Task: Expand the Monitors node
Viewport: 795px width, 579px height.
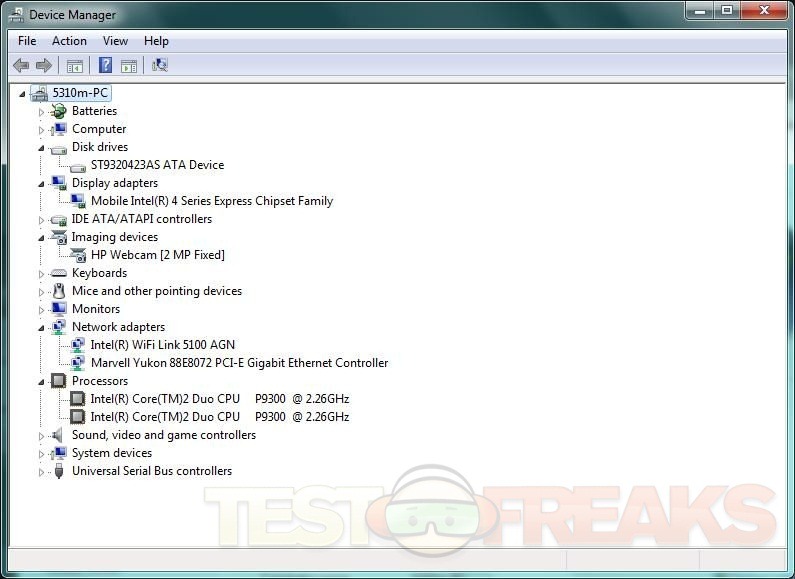Action: (x=42, y=310)
